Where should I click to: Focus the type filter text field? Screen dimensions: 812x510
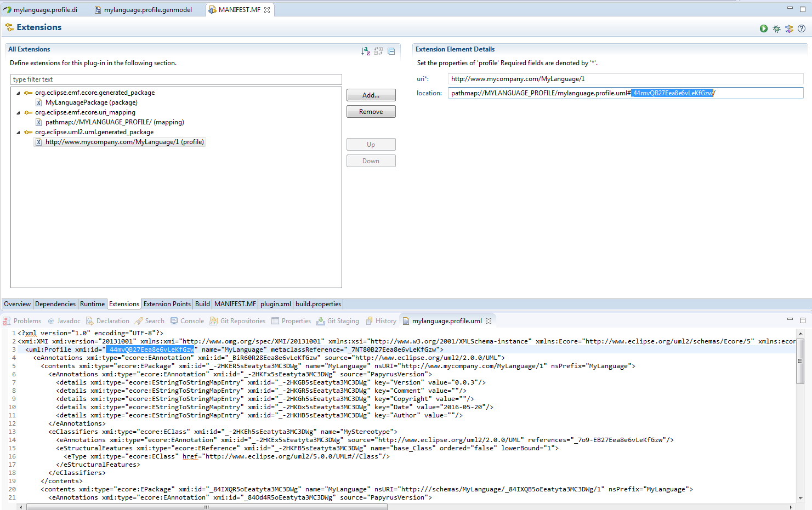176,79
